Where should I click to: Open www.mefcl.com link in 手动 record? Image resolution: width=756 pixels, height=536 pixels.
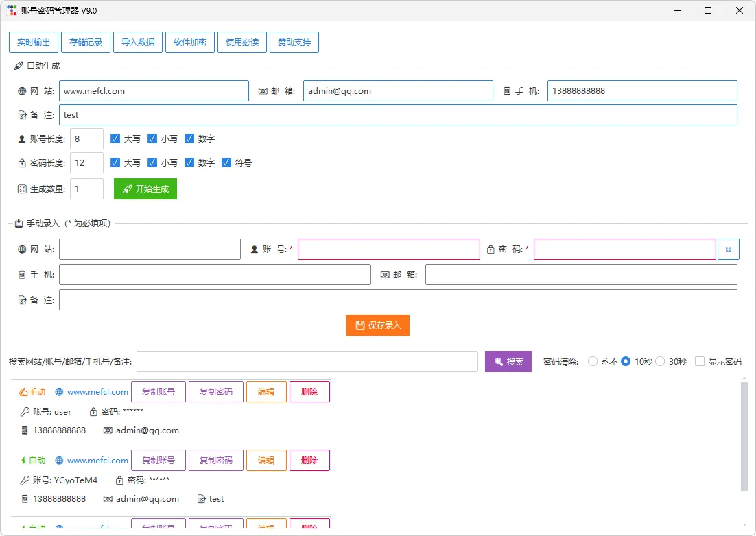tap(98, 392)
